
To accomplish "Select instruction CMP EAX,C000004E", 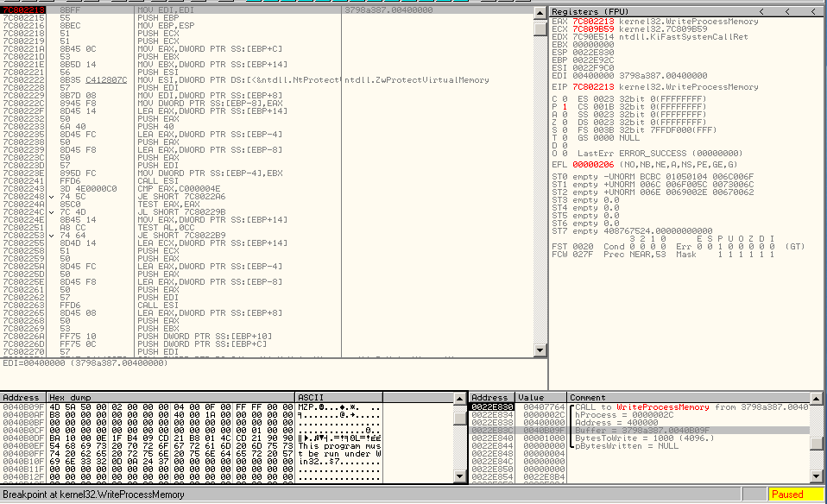I will pyautogui.click(x=179, y=189).
